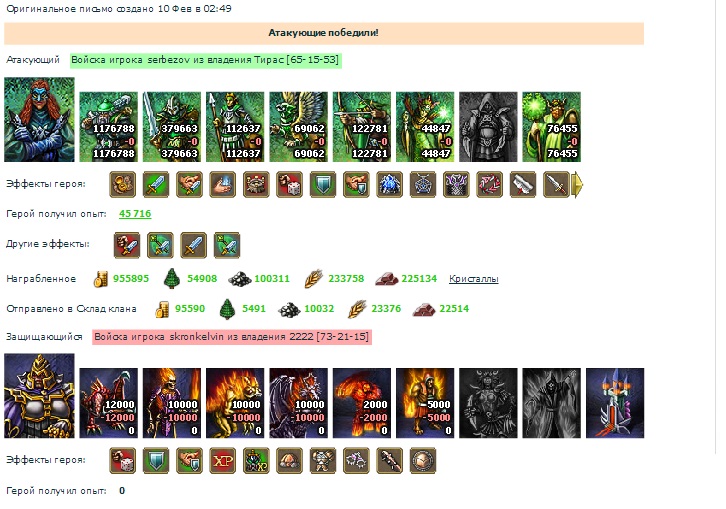
Task: Select swordsman unit with 379663 troops
Action: pyautogui.click(x=172, y=126)
